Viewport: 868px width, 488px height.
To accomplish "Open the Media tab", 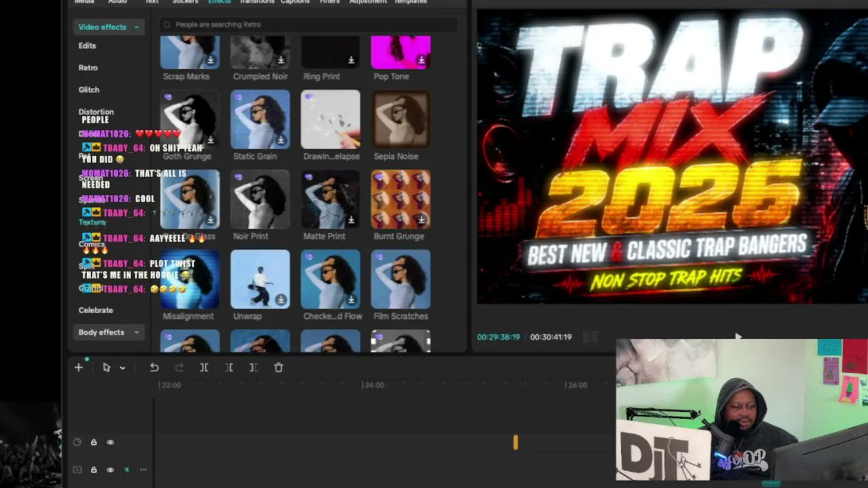I will click(x=84, y=2).
